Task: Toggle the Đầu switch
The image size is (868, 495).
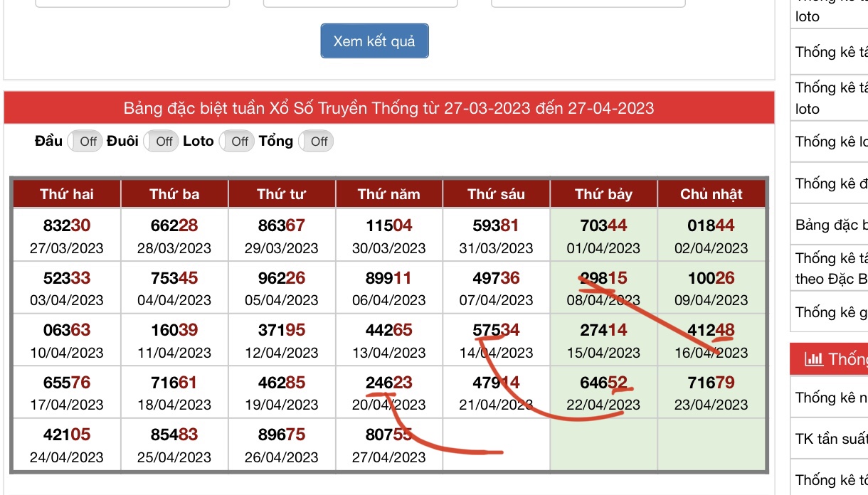Action: [85, 142]
